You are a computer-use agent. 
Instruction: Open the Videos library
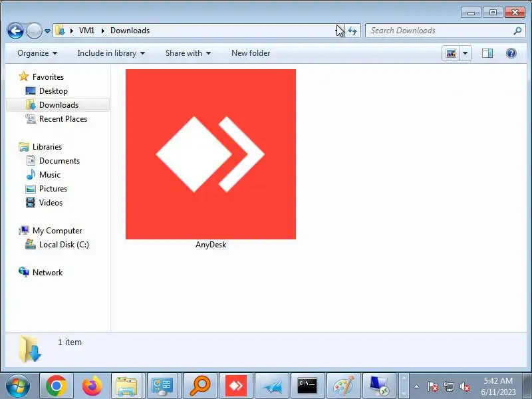click(x=51, y=203)
